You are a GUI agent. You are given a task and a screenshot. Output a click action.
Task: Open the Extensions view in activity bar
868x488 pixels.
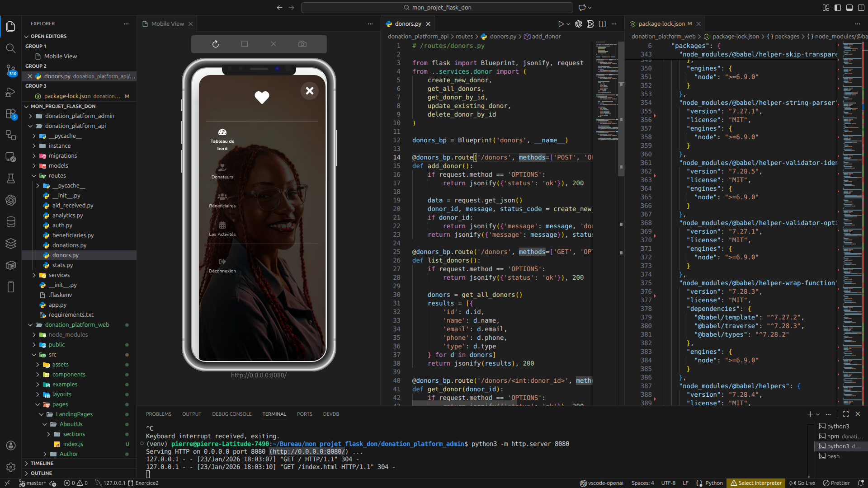tap(11, 114)
